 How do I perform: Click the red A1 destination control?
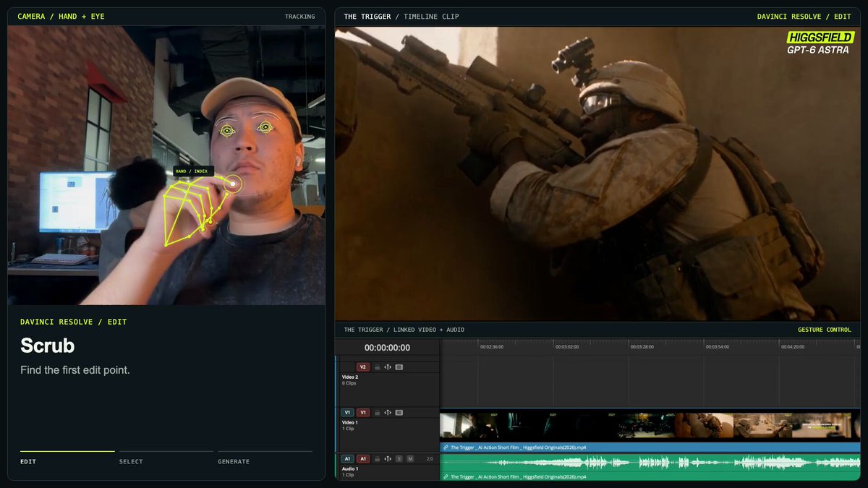(x=363, y=458)
